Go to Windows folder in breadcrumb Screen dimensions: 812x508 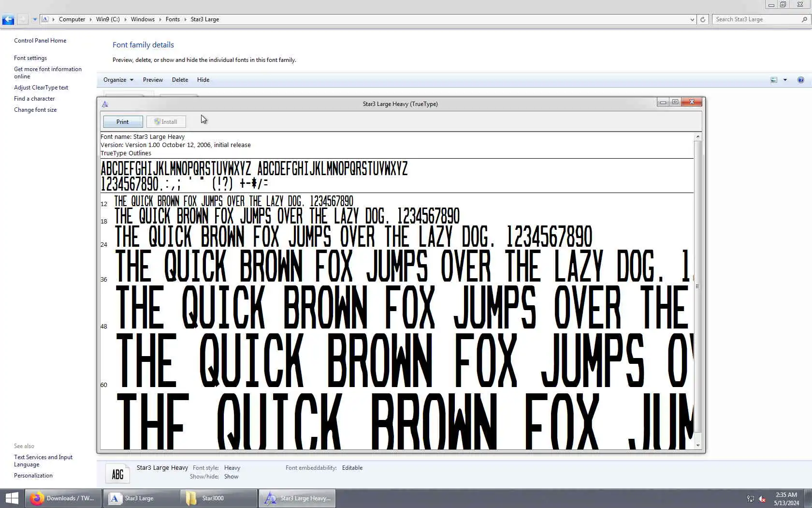click(x=143, y=19)
